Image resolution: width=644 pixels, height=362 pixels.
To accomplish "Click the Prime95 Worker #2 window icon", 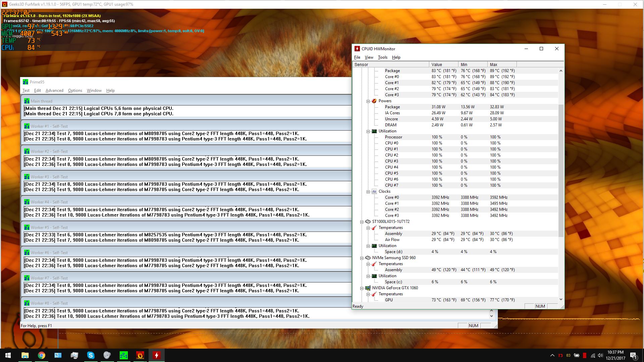I will [x=26, y=151].
